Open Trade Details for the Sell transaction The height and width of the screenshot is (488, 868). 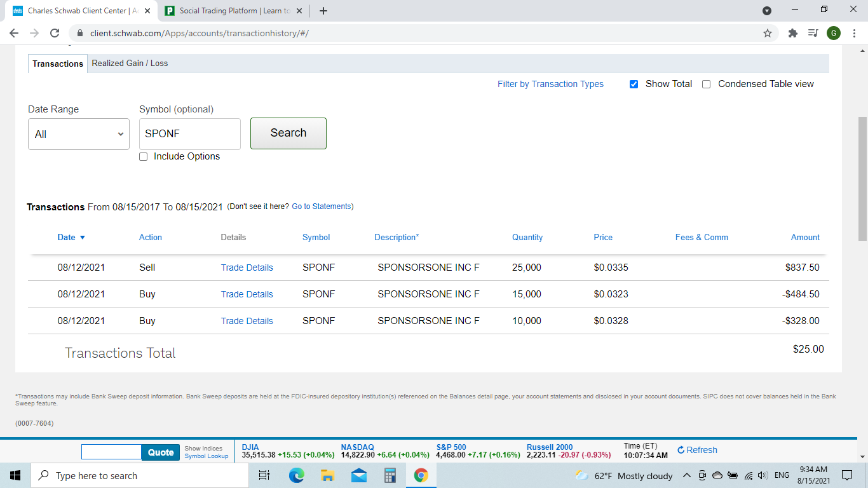coord(247,268)
